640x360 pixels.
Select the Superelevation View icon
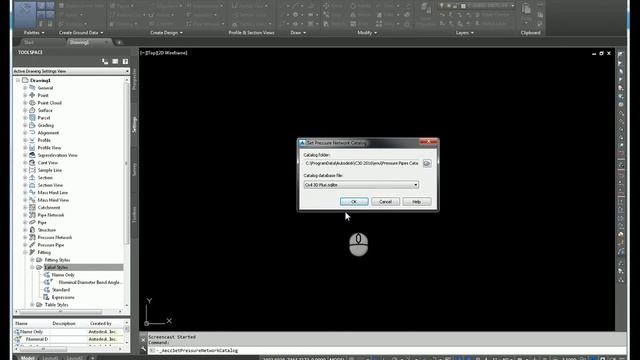point(32,155)
